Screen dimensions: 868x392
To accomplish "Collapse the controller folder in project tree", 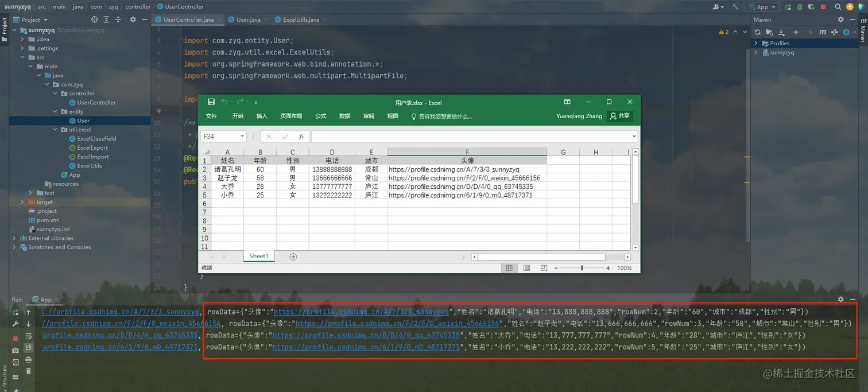I will tap(56, 94).
